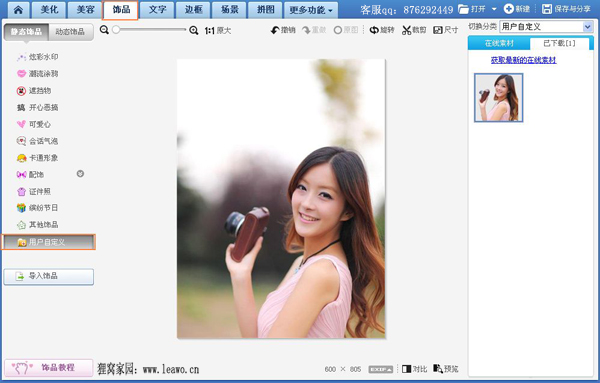Screen dimensions: 600x383
Task: Go to the home icon tab
Action: (18, 10)
